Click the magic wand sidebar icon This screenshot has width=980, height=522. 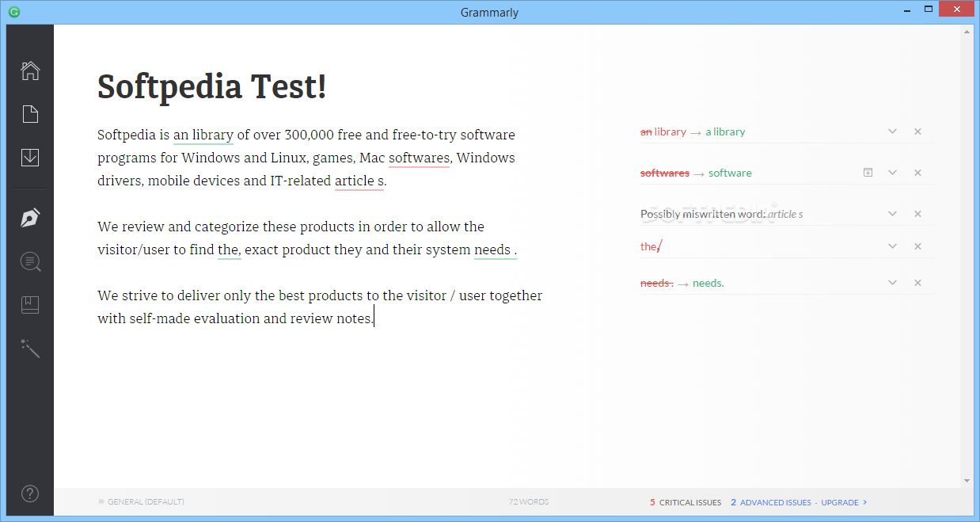tap(30, 348)
